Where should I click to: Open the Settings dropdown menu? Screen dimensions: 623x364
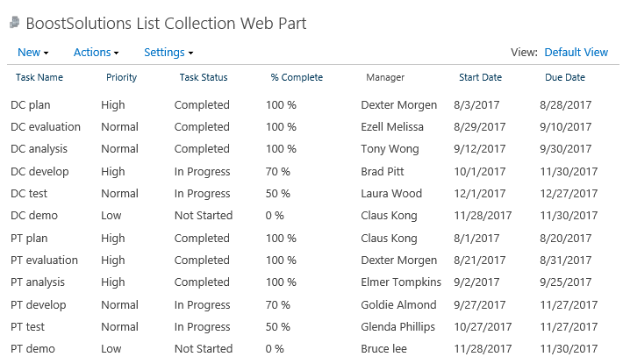click(168, 53)
